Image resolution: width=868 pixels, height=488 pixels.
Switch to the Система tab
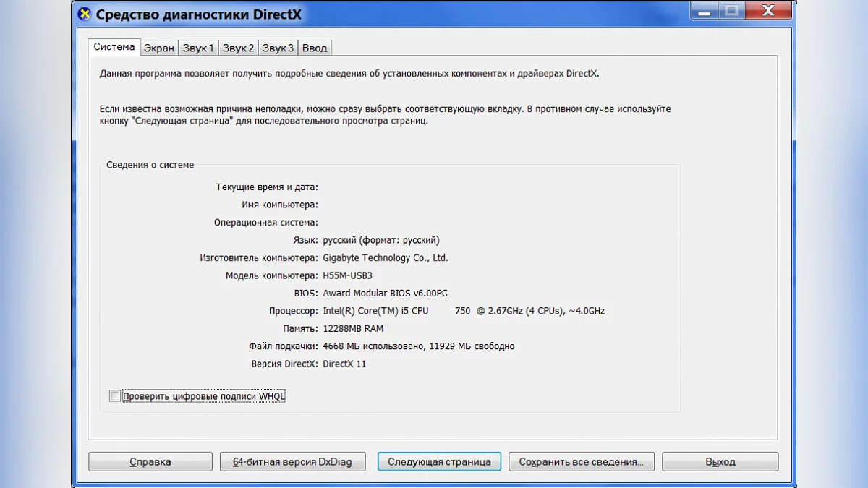114,47
